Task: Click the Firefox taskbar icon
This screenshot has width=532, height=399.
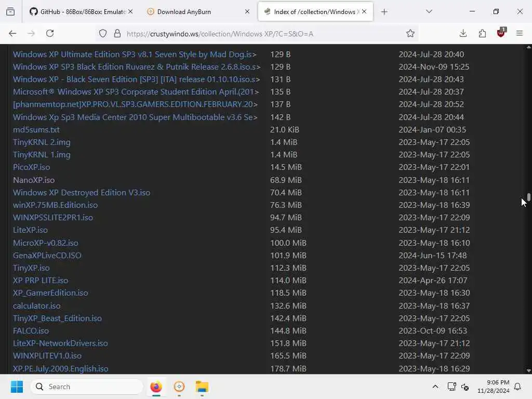Action: click(x=156, y=387)
